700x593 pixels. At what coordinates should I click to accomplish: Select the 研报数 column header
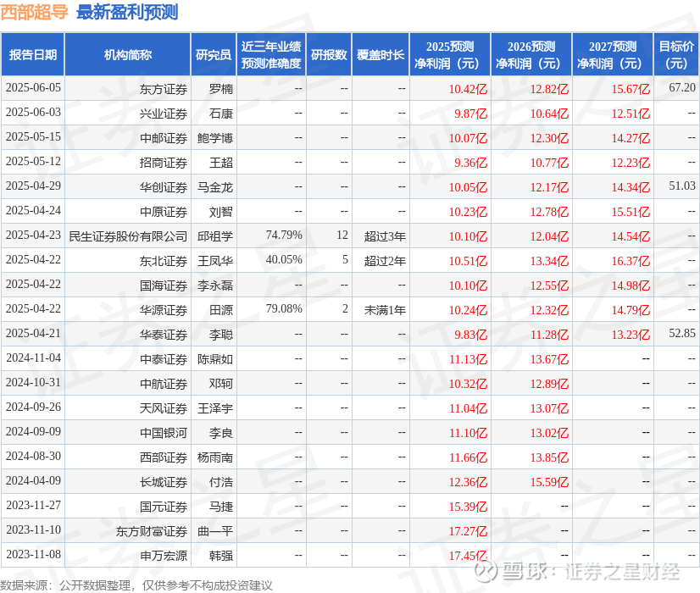[329, 54]
